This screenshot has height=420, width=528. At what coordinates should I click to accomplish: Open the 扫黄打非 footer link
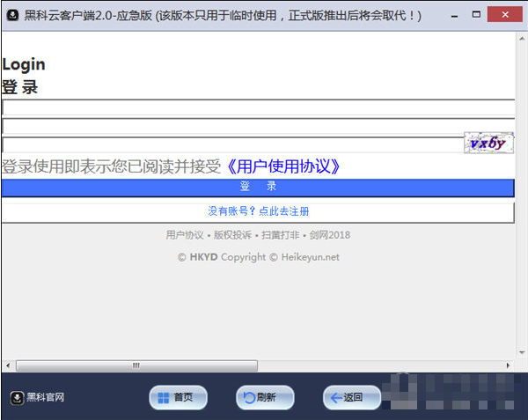pos(280,235)
